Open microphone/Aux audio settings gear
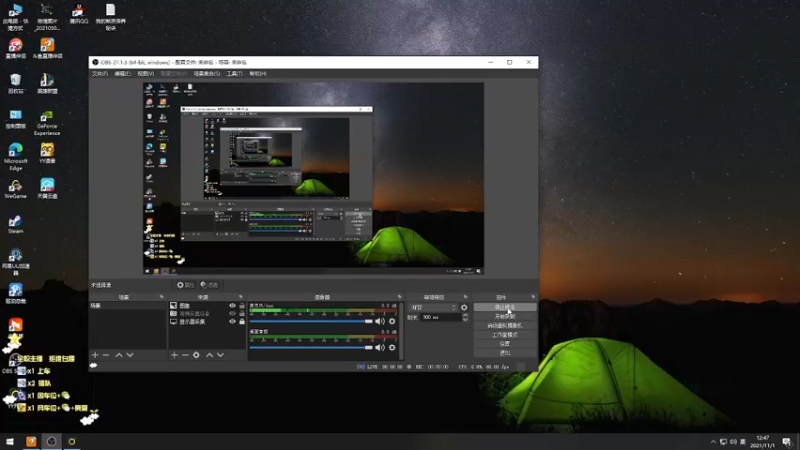The width and height of the screenshot is (800, 450). 392,321
